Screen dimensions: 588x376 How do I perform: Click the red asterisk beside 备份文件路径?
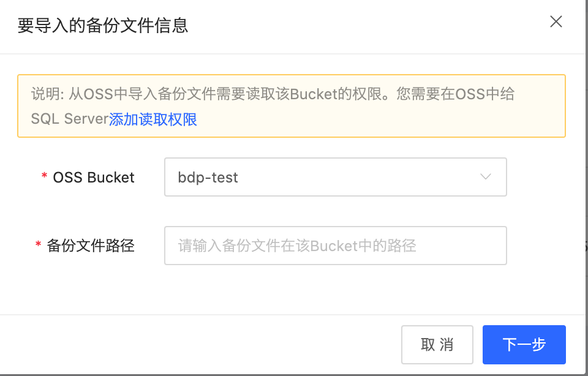click(x=38, y=244)
